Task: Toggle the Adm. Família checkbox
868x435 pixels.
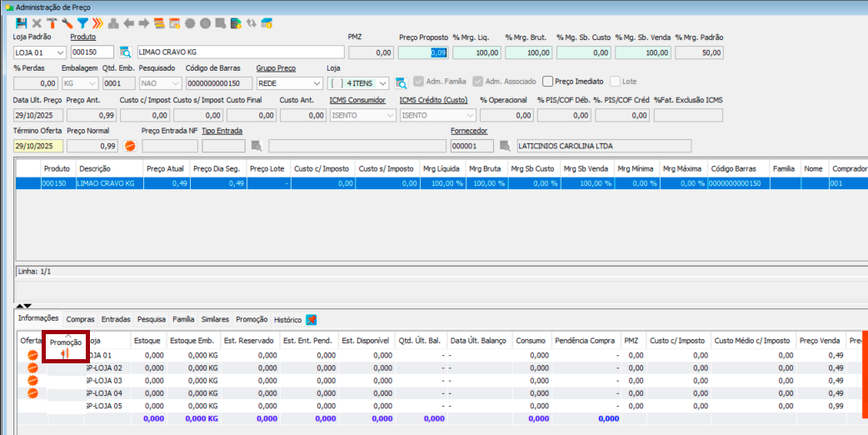Action: click(x=418, y=82)
